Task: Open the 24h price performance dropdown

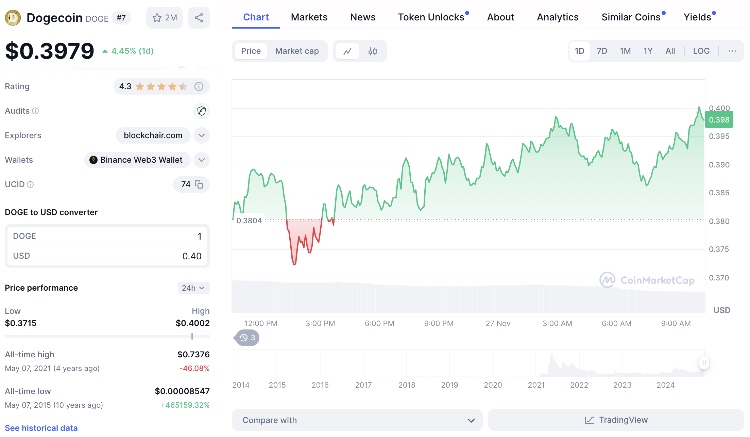Action: [193, 288]
